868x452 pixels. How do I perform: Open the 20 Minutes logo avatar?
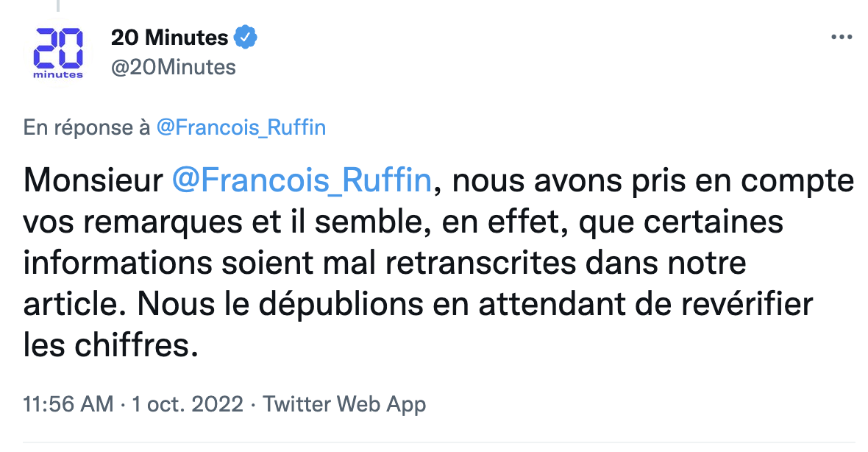coord(58,52)
